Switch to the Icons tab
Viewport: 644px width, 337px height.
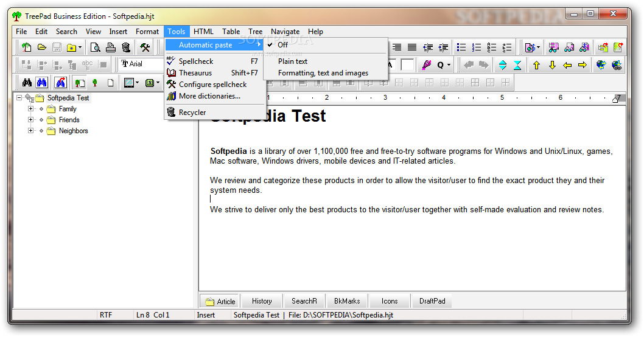pos(390,301)
